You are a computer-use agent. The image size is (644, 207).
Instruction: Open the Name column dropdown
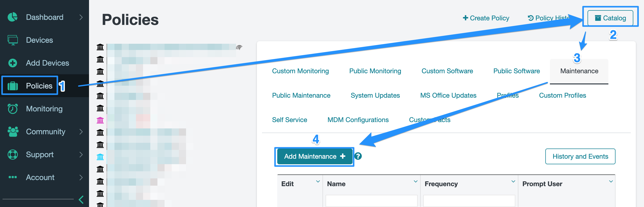pyautogui.click(x=416, y=182)
